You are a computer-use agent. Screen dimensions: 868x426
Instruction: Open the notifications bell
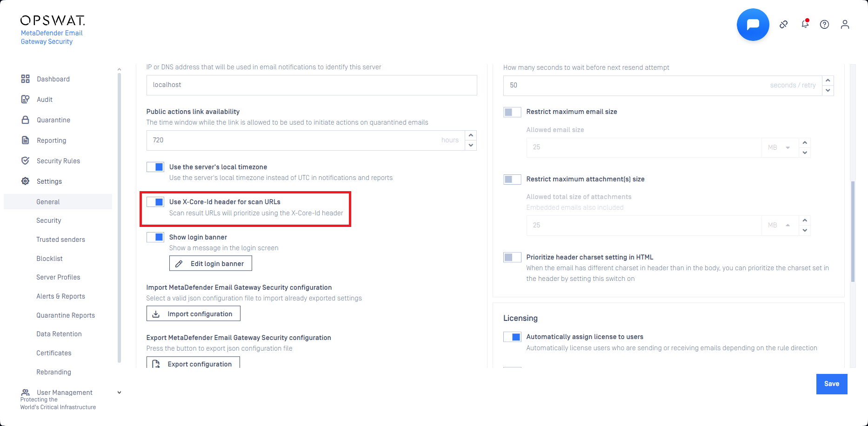(x=805, y=24)
